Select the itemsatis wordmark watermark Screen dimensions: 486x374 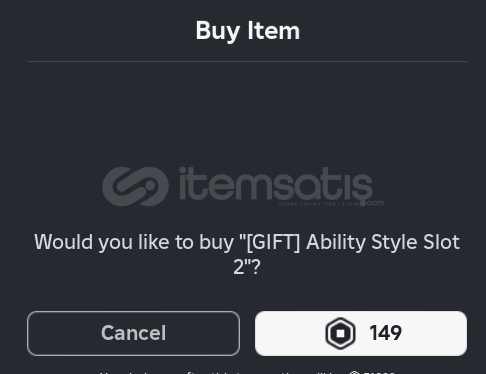point(276,184)
